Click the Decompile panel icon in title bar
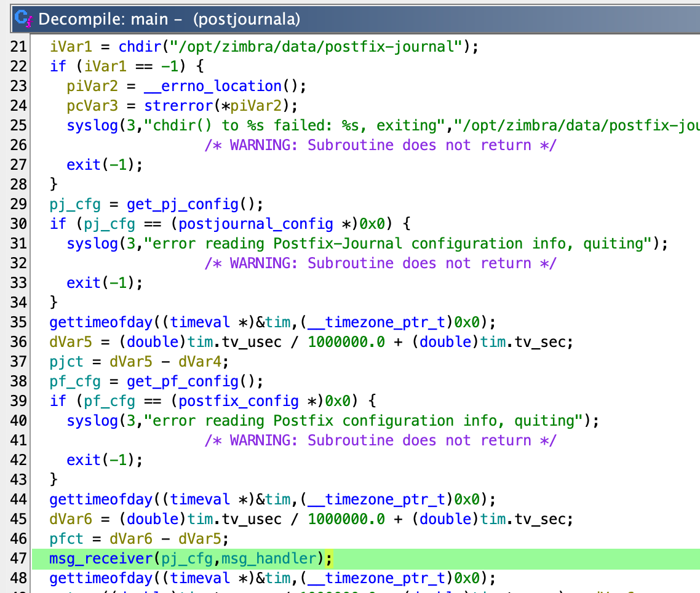This screenshot has width=700, height=593. (x=23, y=19)
